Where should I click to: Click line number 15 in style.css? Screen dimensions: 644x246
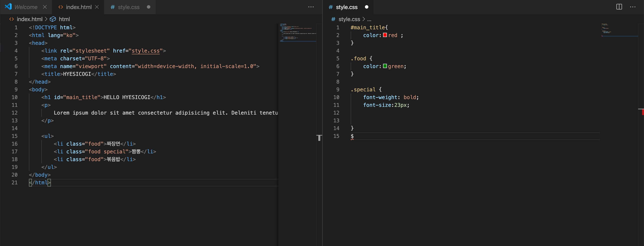coord(336,136)
